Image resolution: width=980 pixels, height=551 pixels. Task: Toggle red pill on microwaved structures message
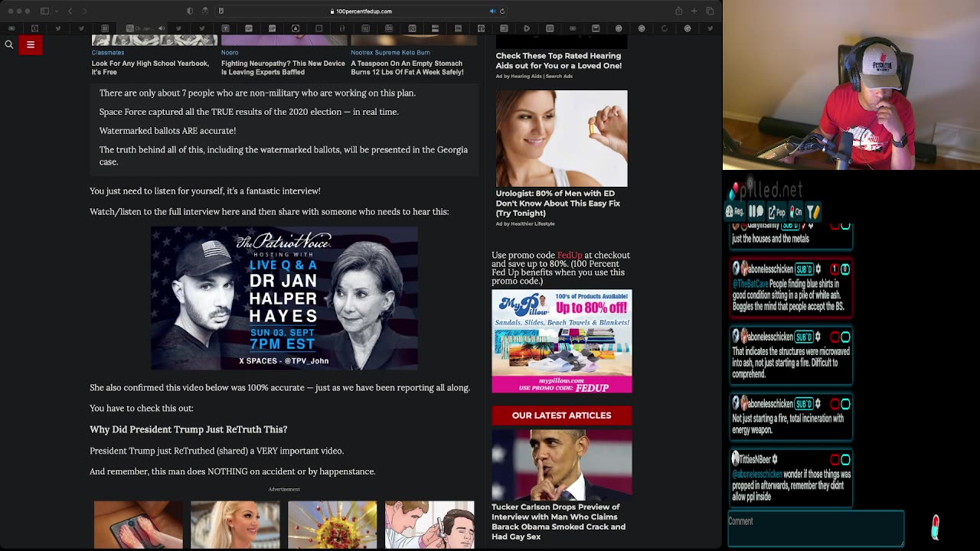point(835,337)
